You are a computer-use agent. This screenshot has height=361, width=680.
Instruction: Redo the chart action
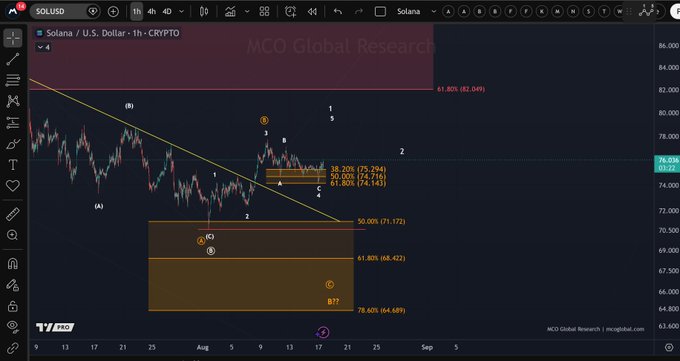(359, 12)
